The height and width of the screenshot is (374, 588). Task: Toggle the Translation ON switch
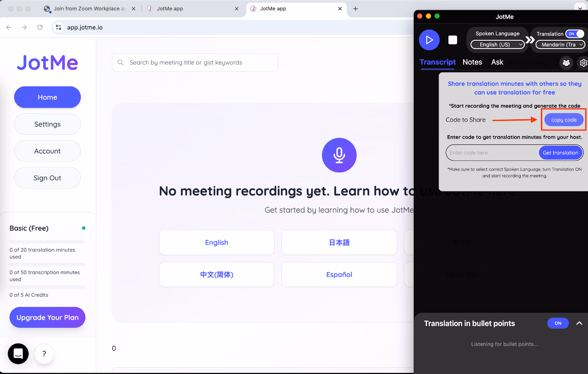click(x=575, y=34)
